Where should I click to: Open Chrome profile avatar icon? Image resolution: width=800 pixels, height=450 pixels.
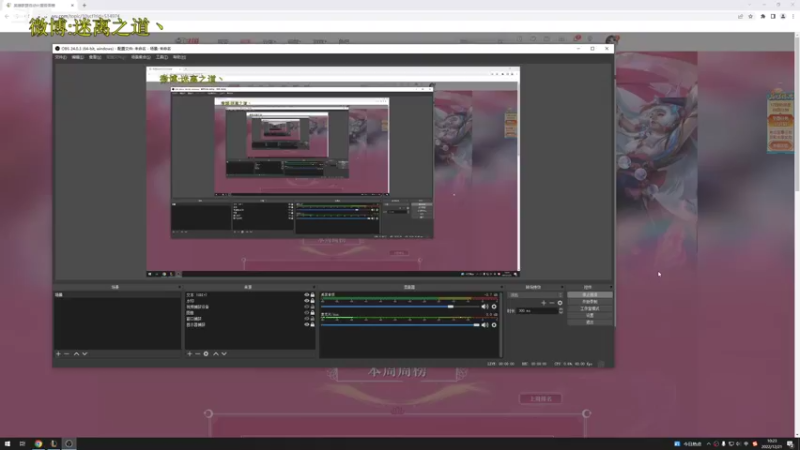point(783,16)
